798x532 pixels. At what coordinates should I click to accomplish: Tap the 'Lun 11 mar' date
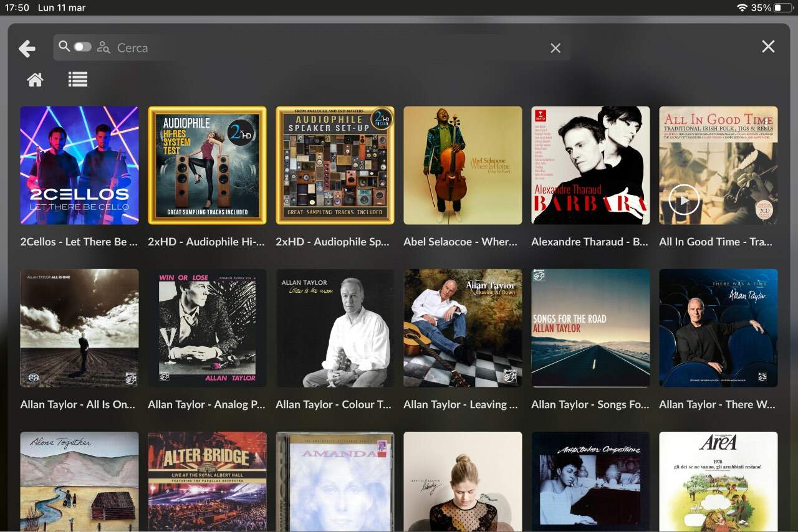61,7
